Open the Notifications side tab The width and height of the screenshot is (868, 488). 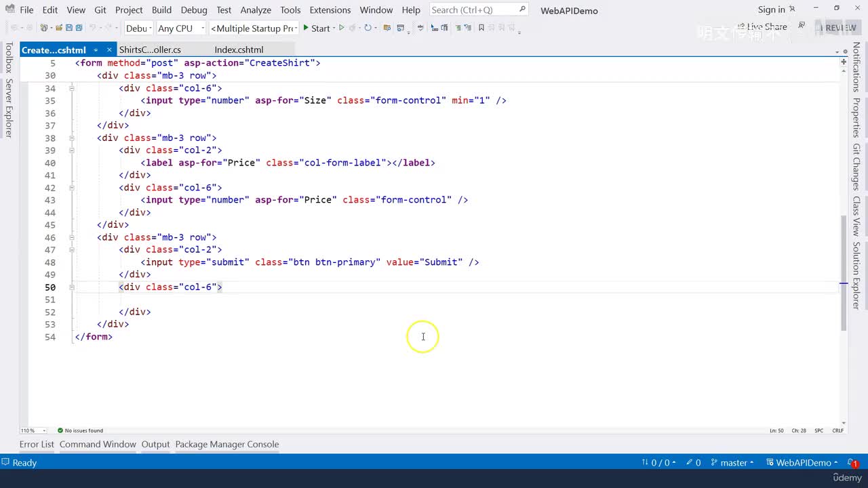[856, 67]
